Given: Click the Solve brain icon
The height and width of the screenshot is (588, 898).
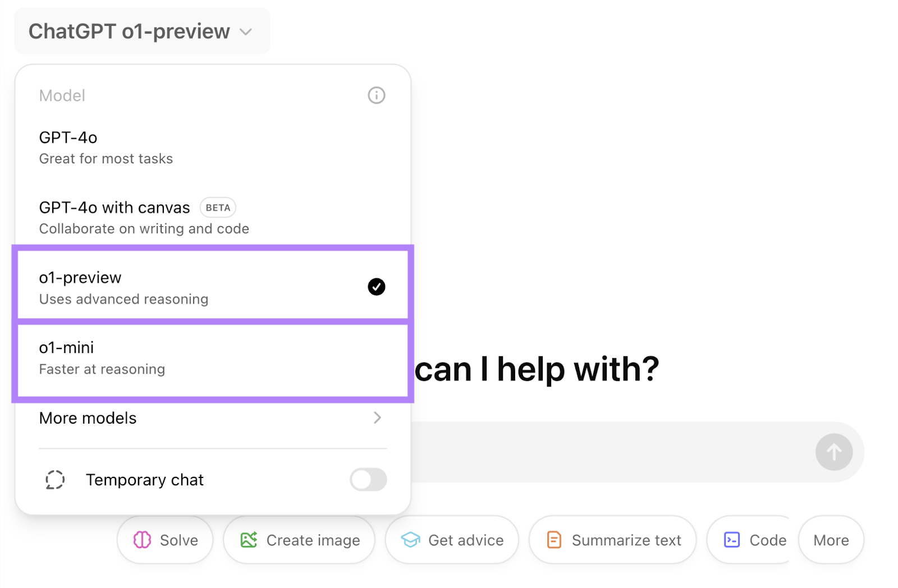Looking at the screenshot, I should [x=142, y=540].
